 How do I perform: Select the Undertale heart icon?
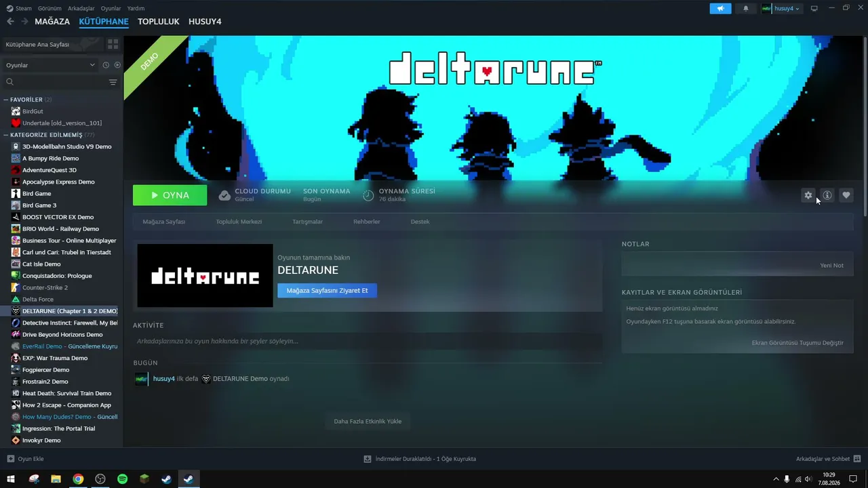16,123
